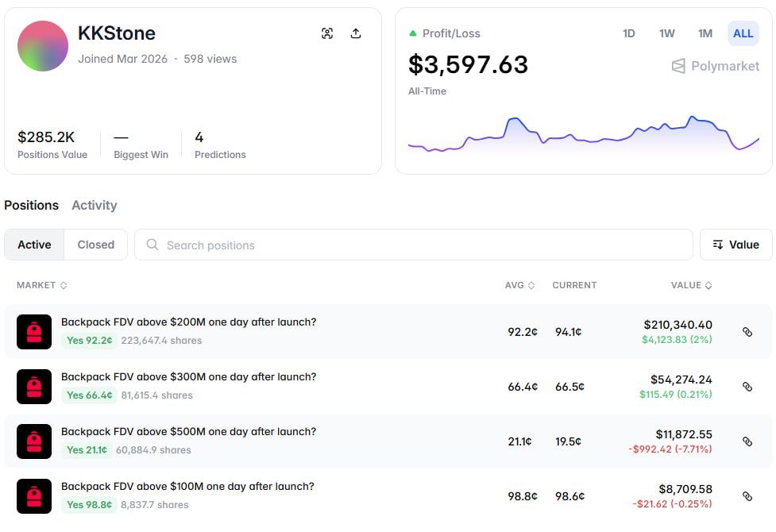The width and height of the screenshot is (776, 532).
Task: Switch to the Activity tab
Action: (x=94, y=205)
